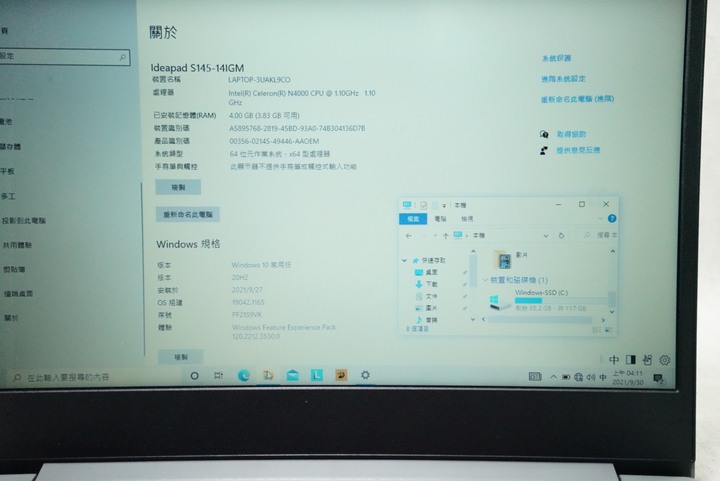The image size is (720, 481).
Task: Open IME toolbar settings gear
Action: 664,360
